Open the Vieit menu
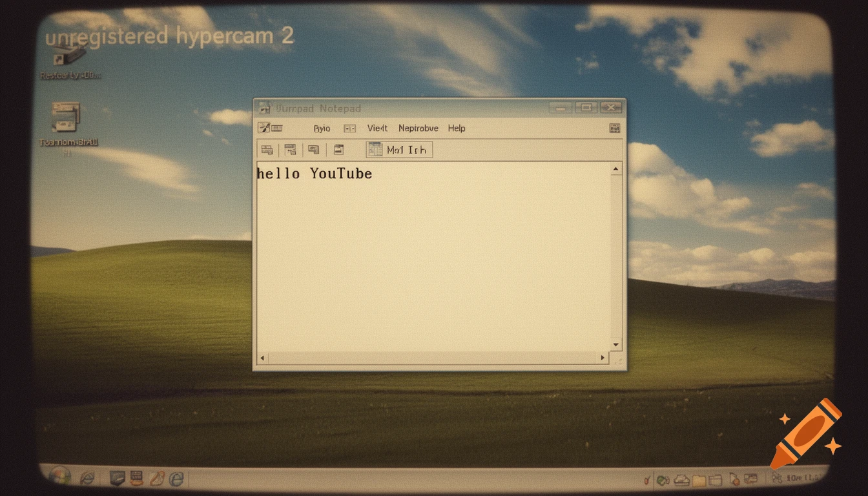This screenshot has width=868, height=496. 377,128
